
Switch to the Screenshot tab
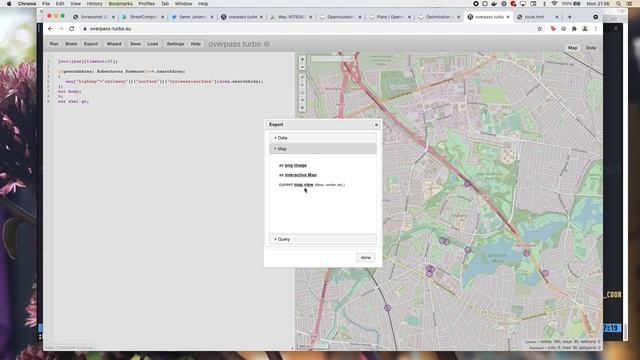click(x=93, y=17)
